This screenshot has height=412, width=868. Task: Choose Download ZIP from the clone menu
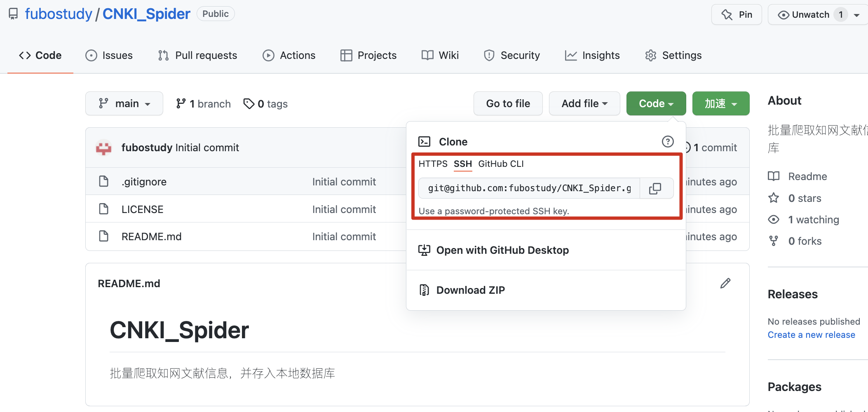[x=470, y=290]
